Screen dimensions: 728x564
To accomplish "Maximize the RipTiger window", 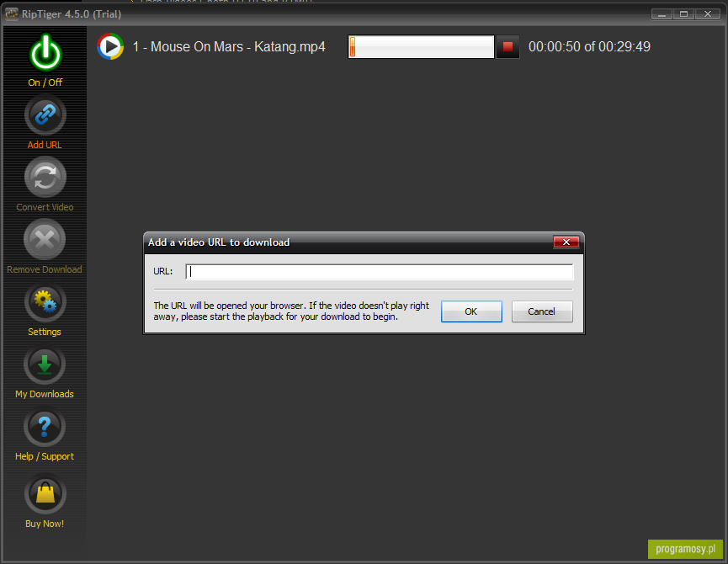I will [684, 14].
